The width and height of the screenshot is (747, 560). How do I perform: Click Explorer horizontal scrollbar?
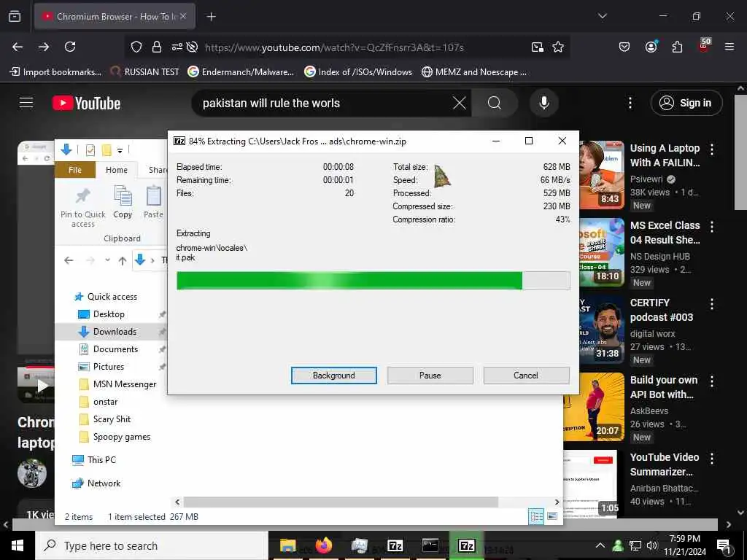[x=341, y=502]
